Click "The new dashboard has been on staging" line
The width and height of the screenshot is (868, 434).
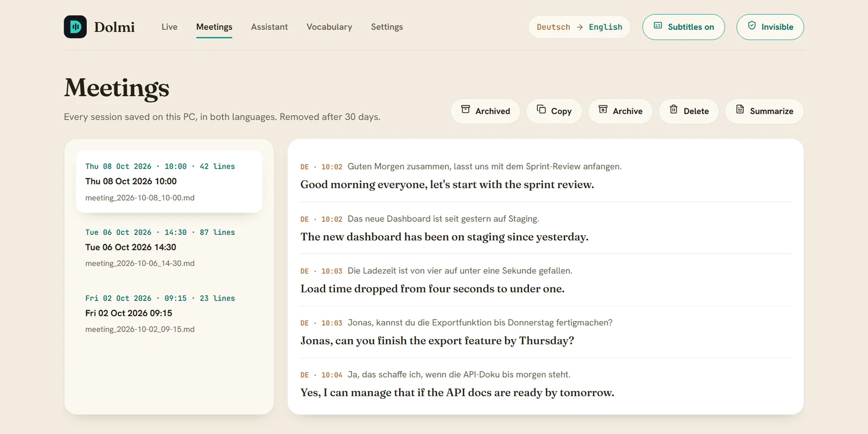click(444, 237)
